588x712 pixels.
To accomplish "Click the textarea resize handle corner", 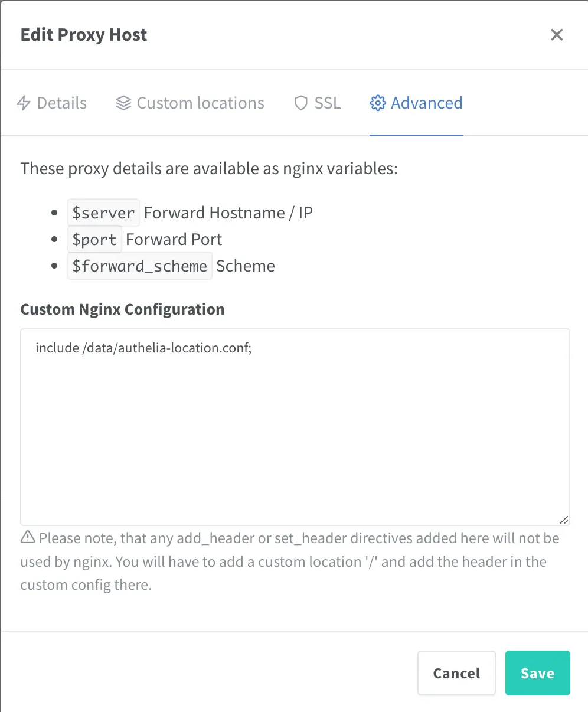I will pos(564,520).
